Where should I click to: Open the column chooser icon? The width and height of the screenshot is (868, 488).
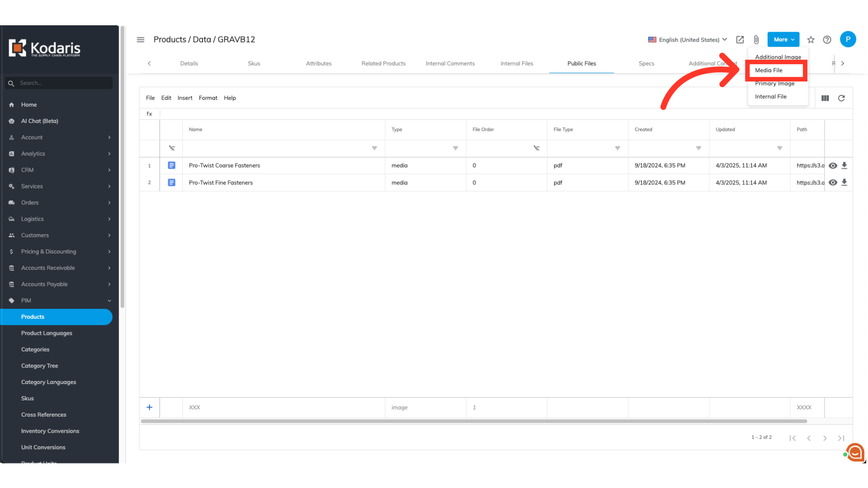pos(825,98)
